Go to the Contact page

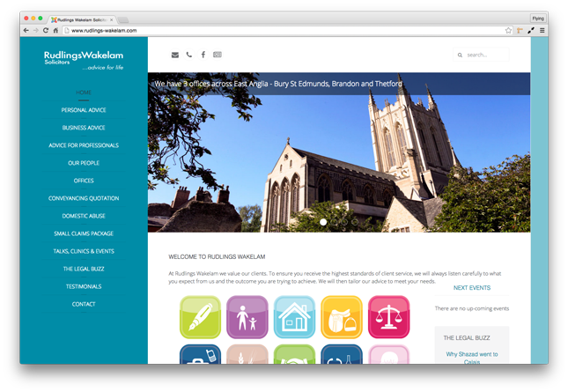(x=84, y=304)
